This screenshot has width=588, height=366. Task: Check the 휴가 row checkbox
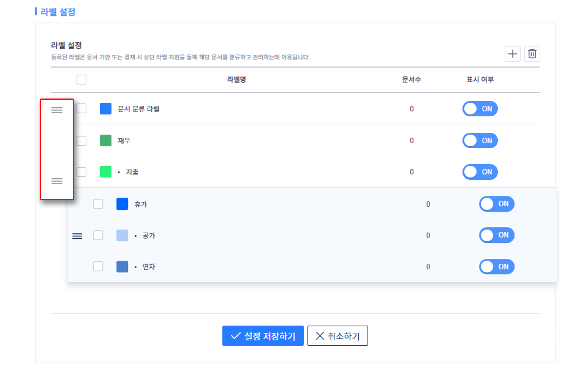[98, 204]
